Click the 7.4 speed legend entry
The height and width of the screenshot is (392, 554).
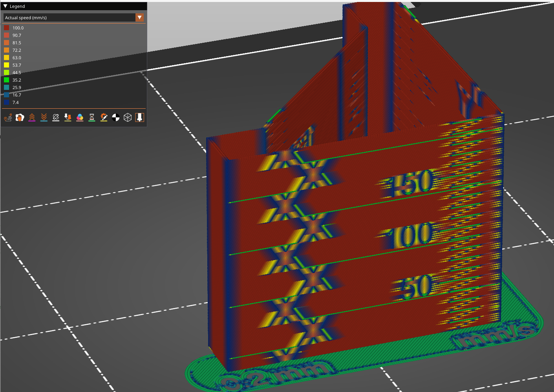[x=15, y=102]
